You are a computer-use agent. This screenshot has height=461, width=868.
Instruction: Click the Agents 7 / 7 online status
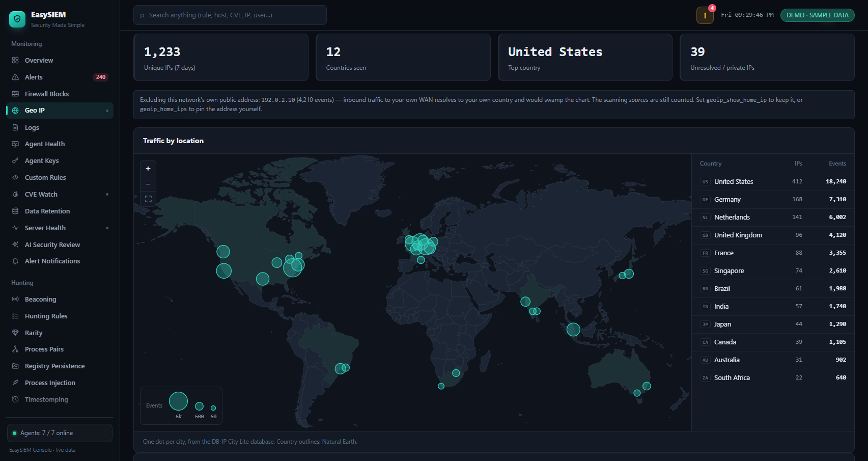point(60,433)
